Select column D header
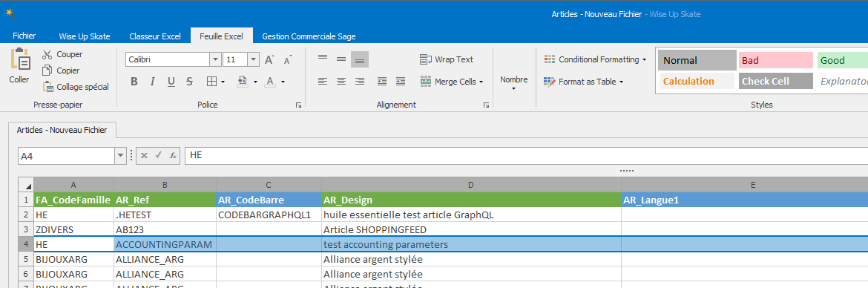The height and width of the screenshot is (288, 868). coord(471,184)
